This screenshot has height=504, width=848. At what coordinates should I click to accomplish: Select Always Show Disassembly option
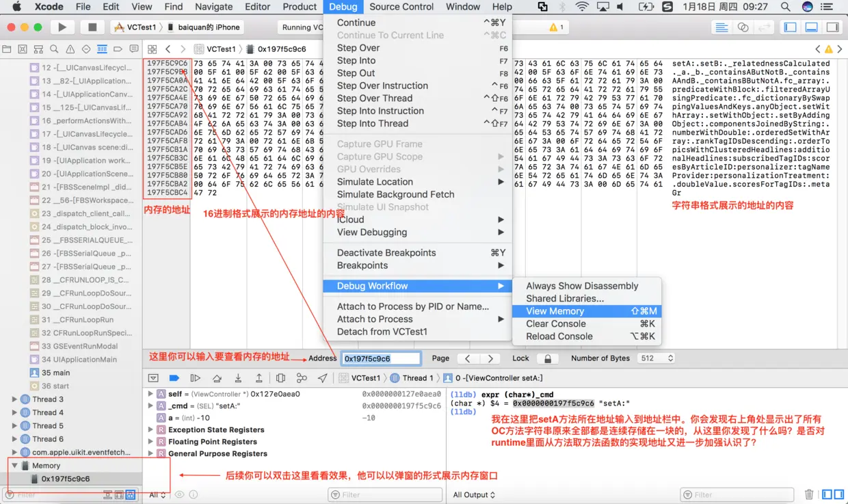coord(585,286)
